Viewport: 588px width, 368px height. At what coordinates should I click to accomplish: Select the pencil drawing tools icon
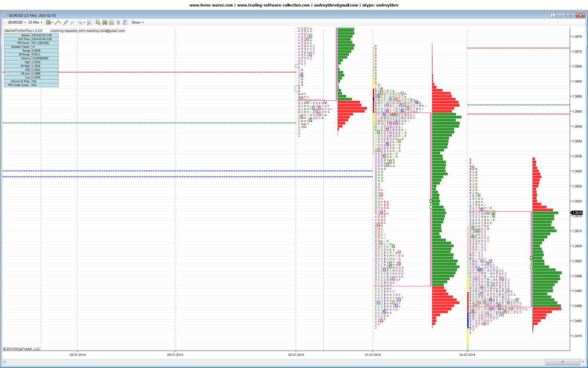click(57, 22)
